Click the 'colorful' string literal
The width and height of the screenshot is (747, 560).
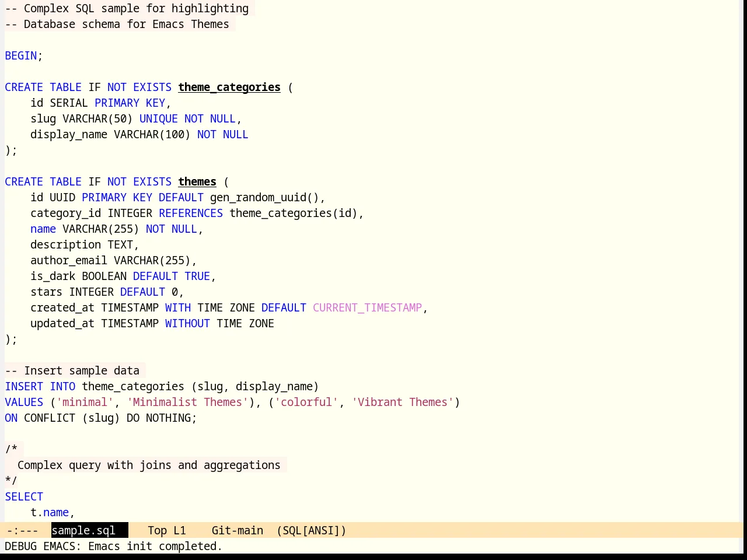click(x=306, y=402)
